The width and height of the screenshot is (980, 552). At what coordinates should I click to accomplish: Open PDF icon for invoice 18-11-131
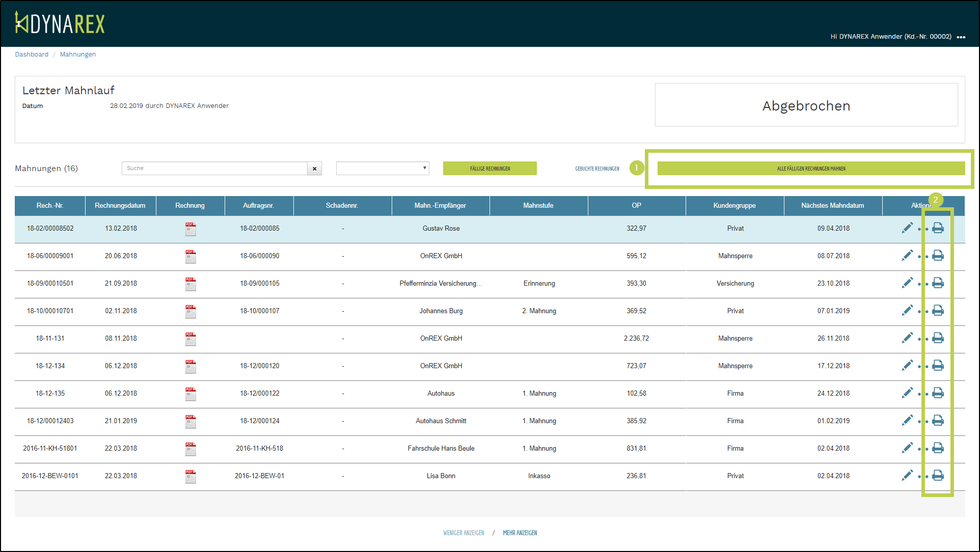point(190,339)
